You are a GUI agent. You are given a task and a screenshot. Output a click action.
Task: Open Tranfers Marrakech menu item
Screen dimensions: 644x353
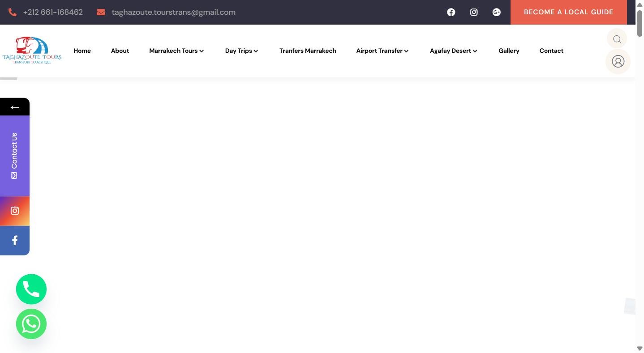(308, 51)
